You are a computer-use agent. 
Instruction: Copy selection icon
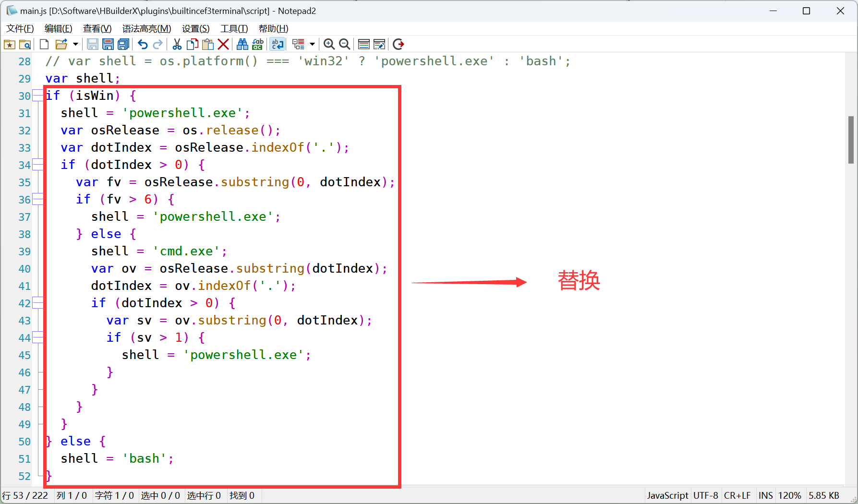pyautogui.click(x=193, y=45)
